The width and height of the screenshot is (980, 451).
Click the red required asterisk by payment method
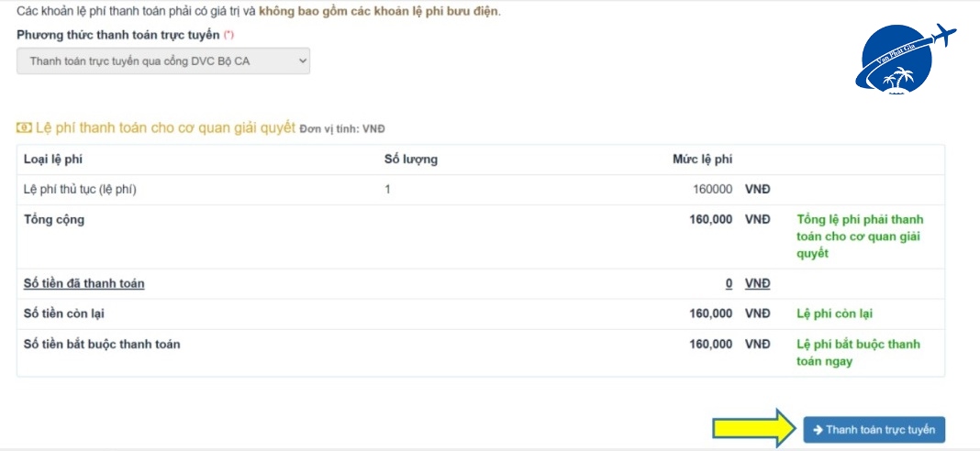[x=228, y=36]
